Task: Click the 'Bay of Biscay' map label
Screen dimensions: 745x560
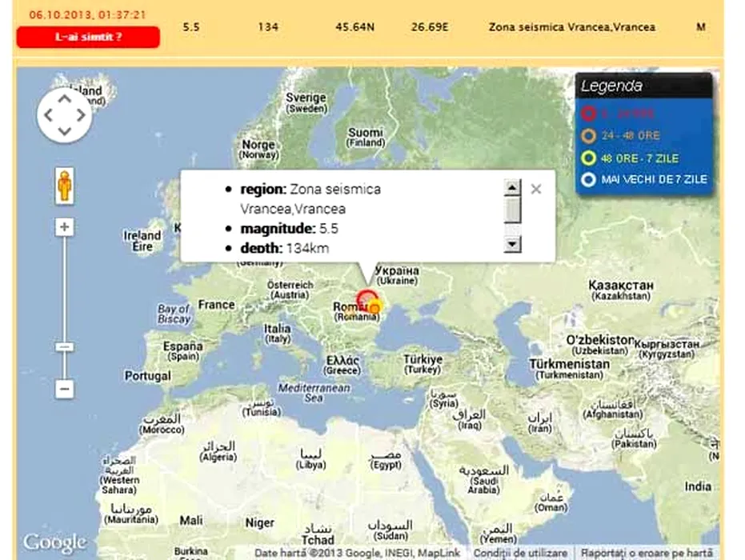Action: point(174,314)
